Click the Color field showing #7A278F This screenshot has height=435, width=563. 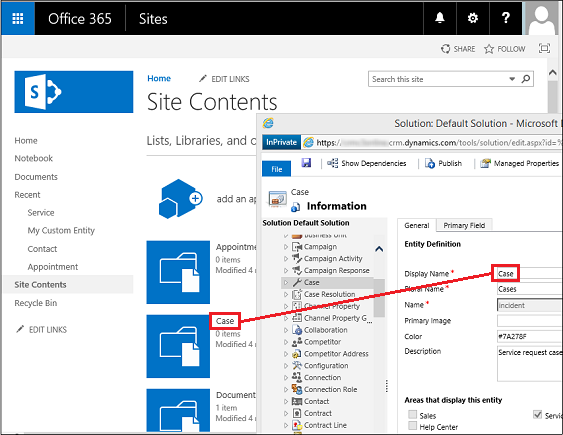[529, 336]
